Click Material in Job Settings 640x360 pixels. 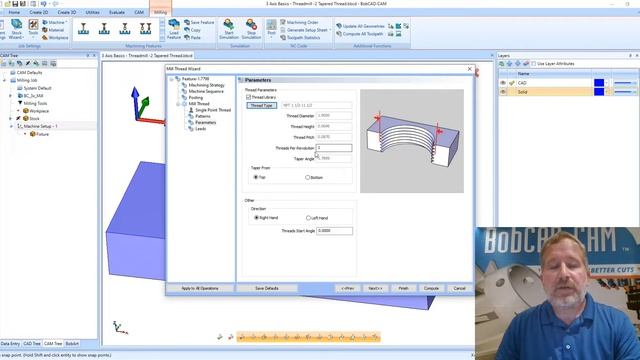tap(53, 30)
